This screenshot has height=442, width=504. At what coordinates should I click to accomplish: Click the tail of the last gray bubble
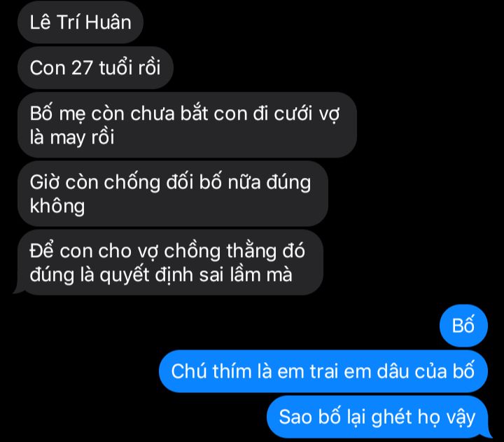19,288
